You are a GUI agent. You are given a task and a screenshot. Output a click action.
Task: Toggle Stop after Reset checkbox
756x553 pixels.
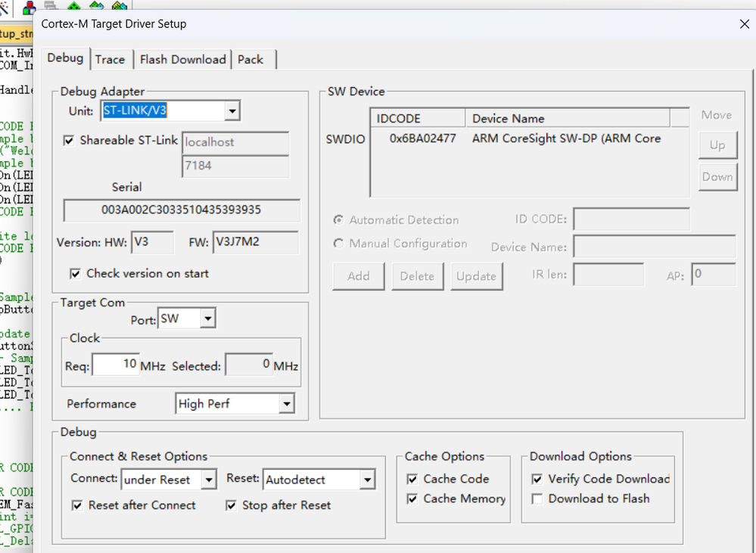click(x=232, y=505)
